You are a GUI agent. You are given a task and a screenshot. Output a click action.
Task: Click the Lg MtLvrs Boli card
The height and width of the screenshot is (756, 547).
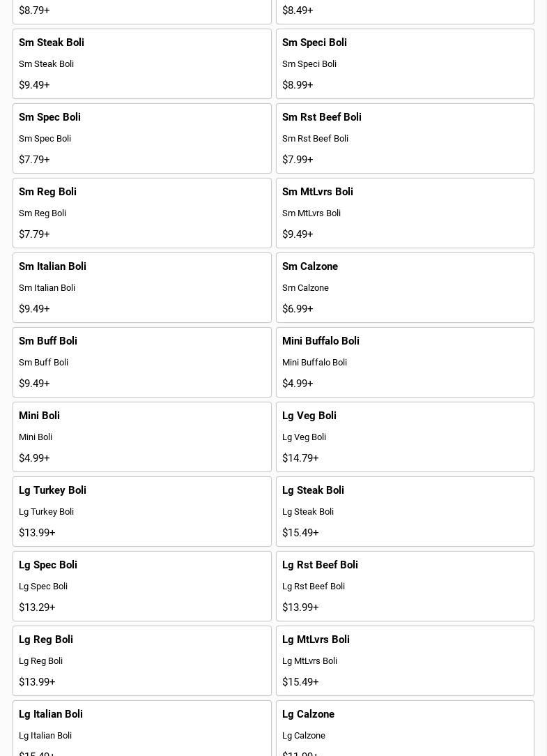tap(405, 660)
